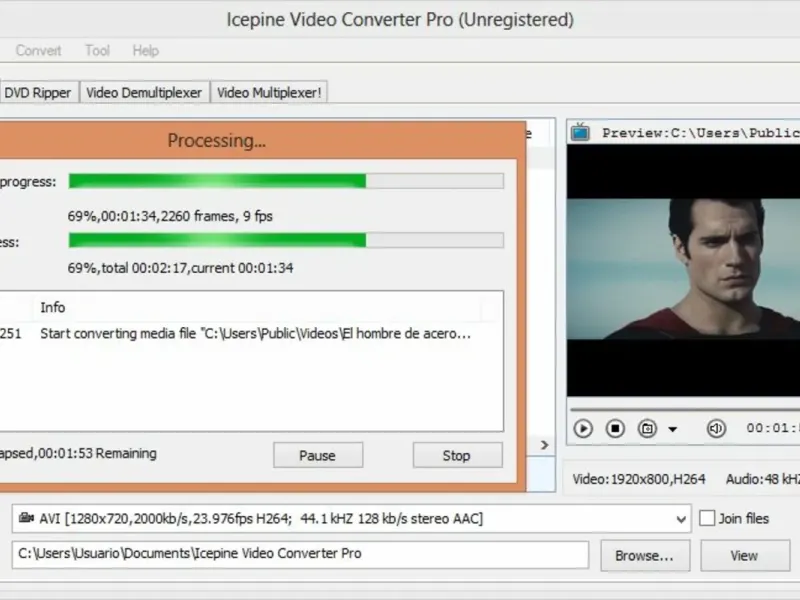Click the 'Processing...' dialog title
The width and height of the screenshot is (800, 600).
(x=216, y=140)
